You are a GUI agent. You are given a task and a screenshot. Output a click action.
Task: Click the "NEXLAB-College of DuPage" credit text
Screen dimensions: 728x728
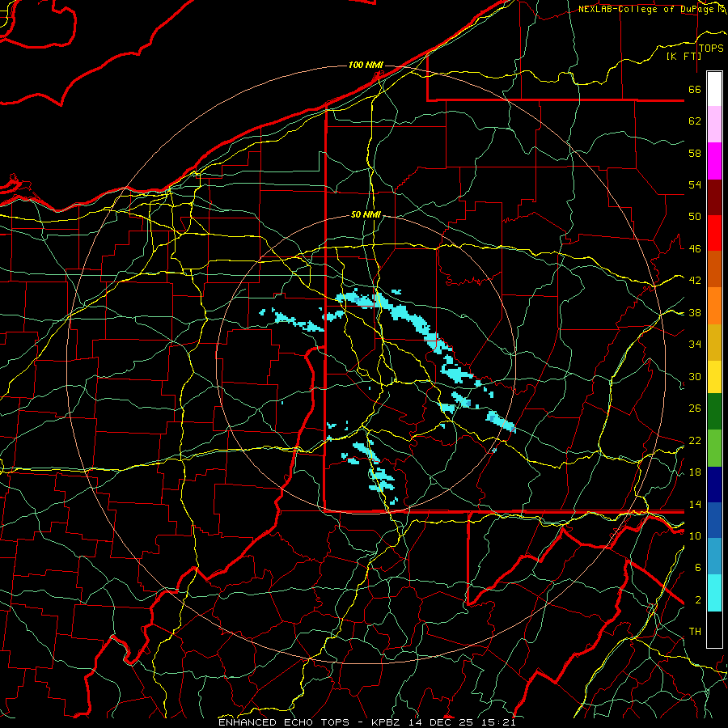645,9
